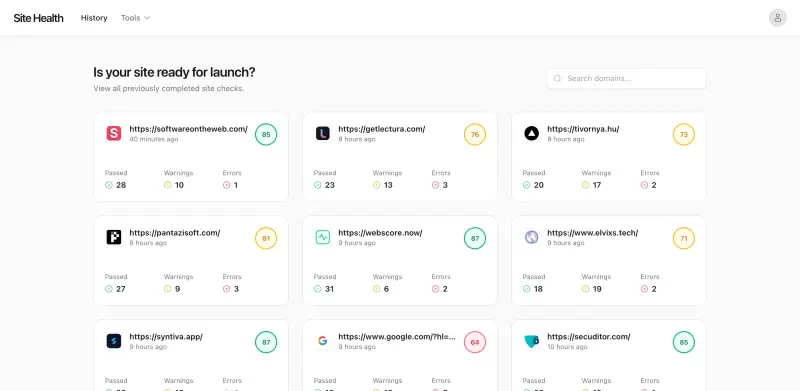Go to Site Health home logo
The width and height of the screenshot is (800, 391).
tap(38, 18)
